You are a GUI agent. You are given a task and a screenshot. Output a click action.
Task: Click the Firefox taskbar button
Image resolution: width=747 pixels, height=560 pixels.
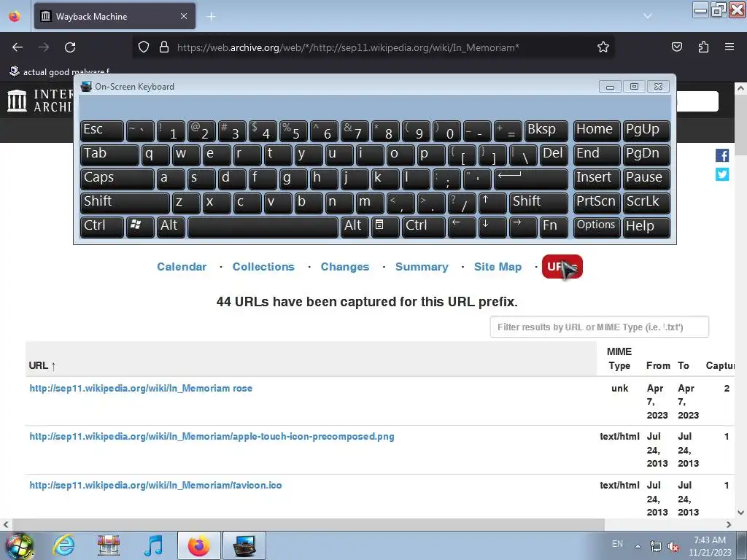(x=198, y=545)
